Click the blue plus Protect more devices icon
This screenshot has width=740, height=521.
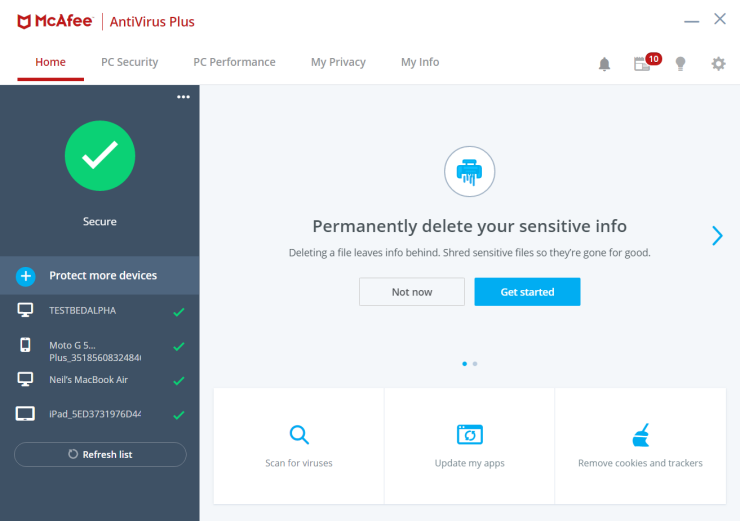point(26,276)
